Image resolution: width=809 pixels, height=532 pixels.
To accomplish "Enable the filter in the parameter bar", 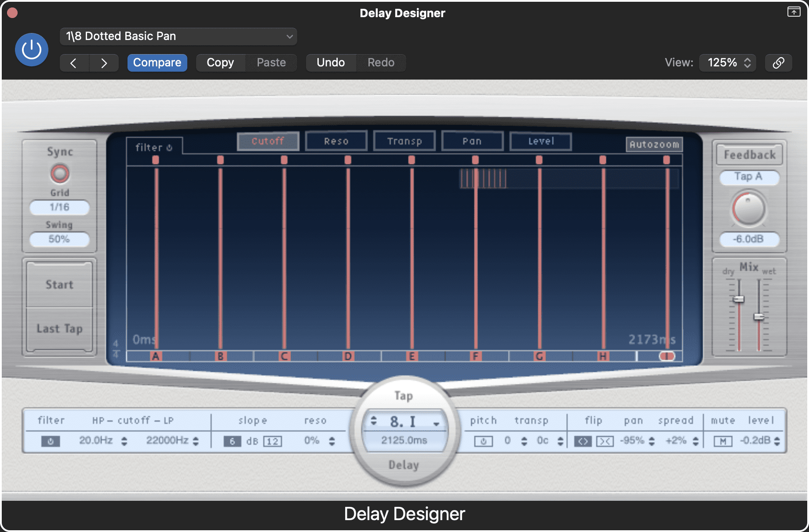I will click(x=51, y=441).
